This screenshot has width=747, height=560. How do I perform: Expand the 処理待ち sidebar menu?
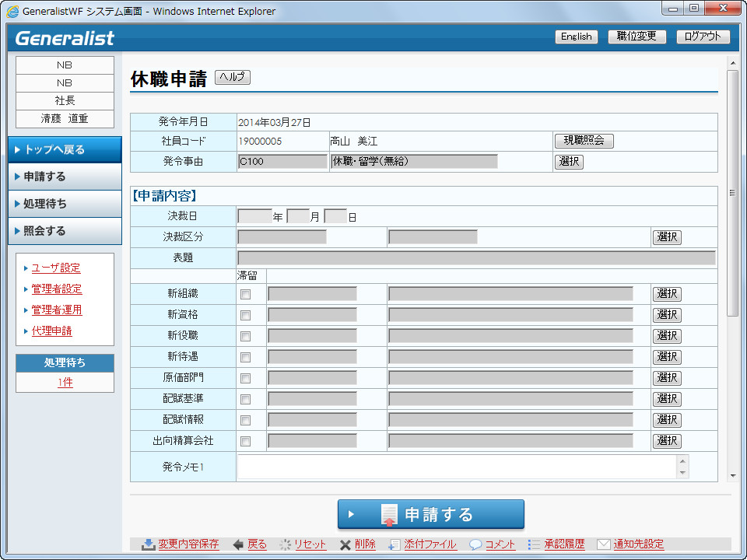click(x=65, y=204)
